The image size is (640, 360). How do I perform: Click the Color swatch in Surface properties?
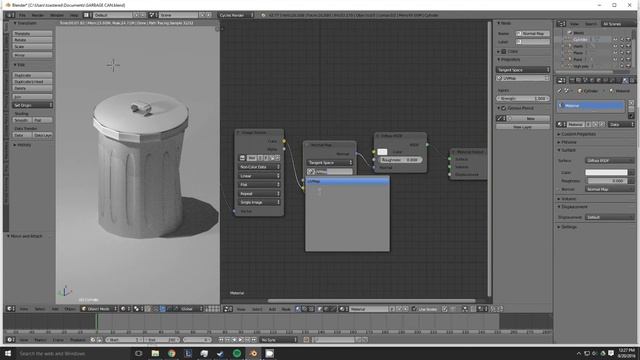tap(606, 172)
